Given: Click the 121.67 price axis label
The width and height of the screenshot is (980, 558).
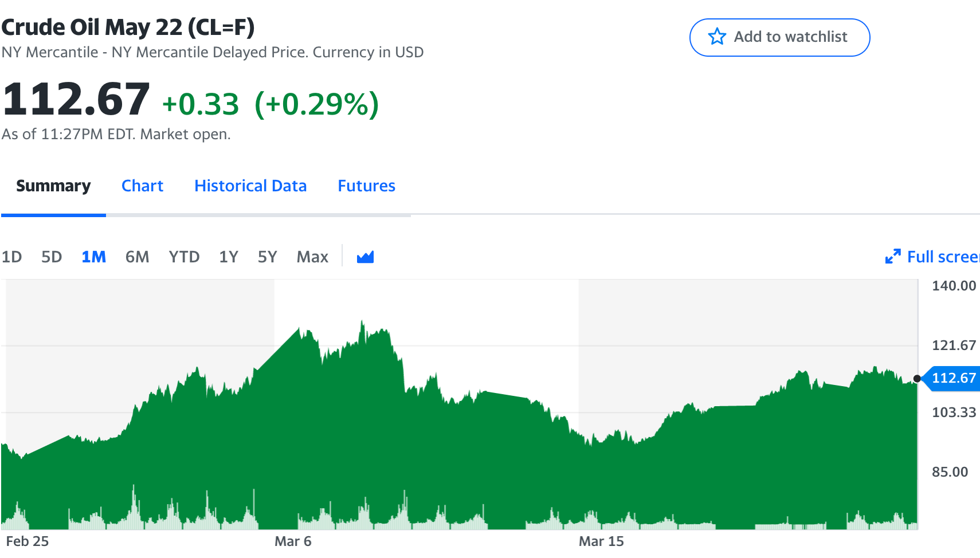Looking at the screenshot, I should pyautogui.click(x=954, y=345).
